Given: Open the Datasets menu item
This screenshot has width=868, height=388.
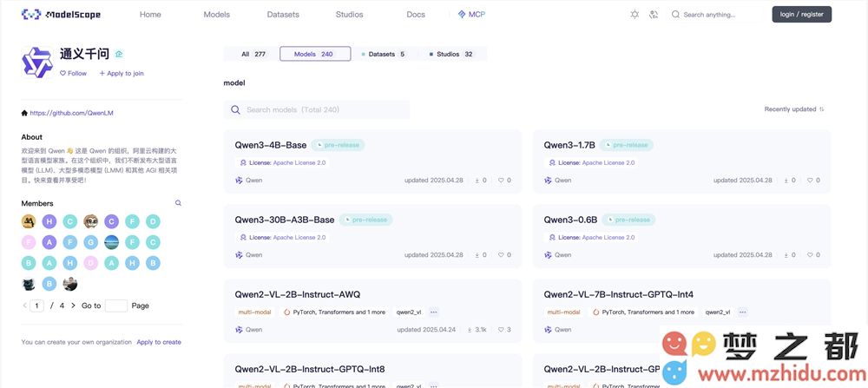Looking at the screenshot, I should tap(283, 15).
